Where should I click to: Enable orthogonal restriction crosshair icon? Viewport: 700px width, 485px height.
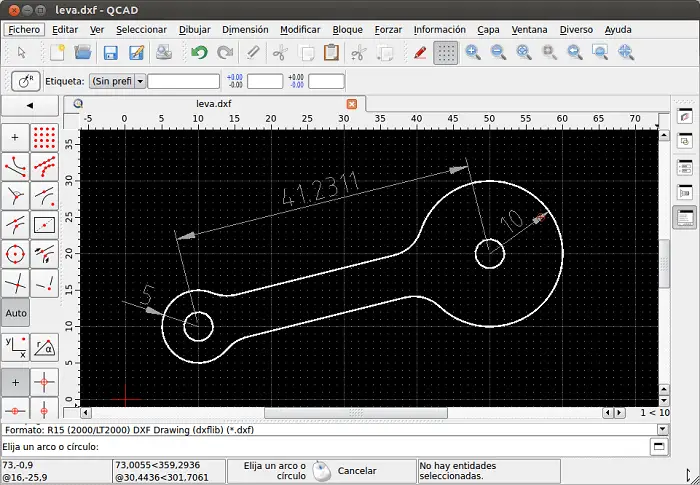tap(44, 382)
